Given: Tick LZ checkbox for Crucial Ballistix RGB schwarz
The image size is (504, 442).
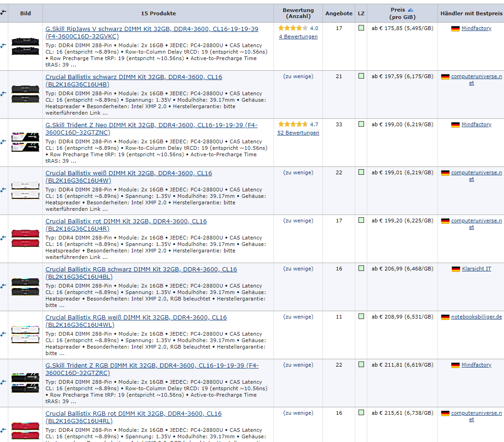Looking at the screenshot, I should 361,268.
